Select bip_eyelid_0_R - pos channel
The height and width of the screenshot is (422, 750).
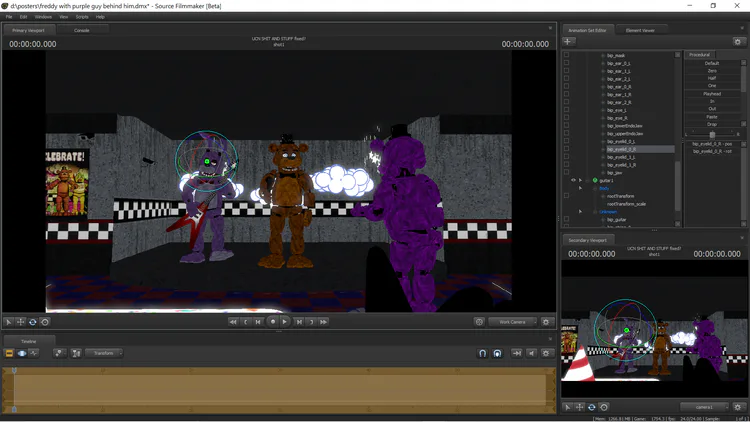(712, 144)
